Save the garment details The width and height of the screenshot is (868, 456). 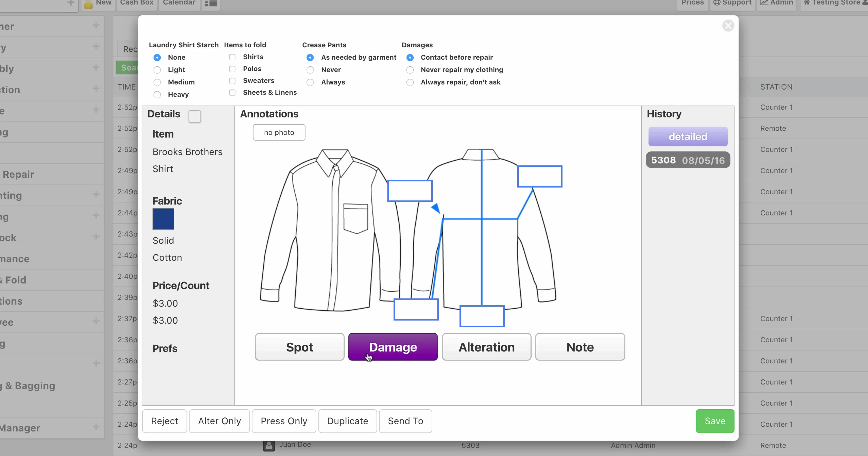point(715,421)
